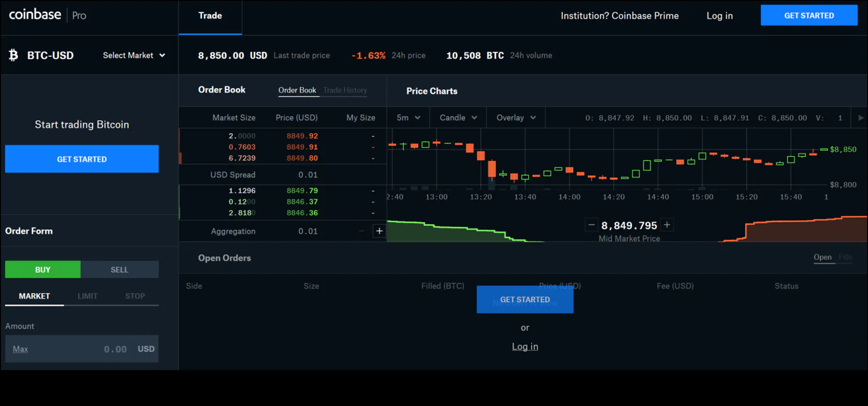Click the Bitcoin symbol icon beside BTC-USD

point(13,55)
